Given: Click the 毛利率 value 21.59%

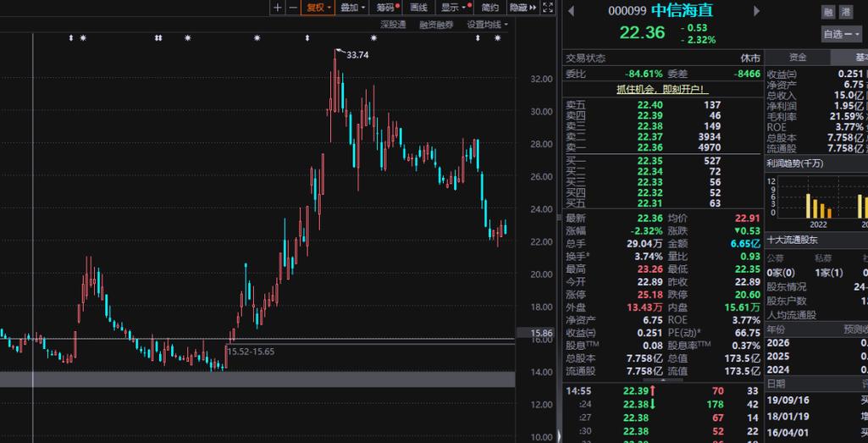Looking at the screenshot, I should [x=845, y=116].
